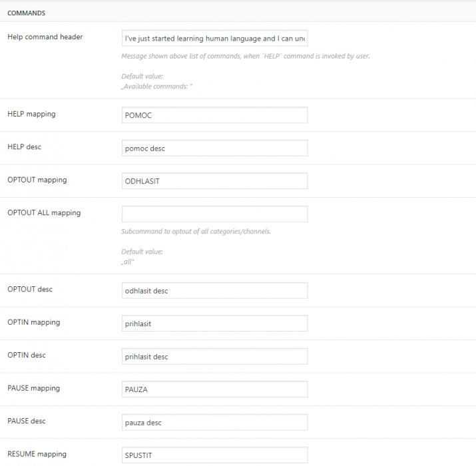Click the COMMANDS section heading
The image size is (476, 466).
pos(27,13)
